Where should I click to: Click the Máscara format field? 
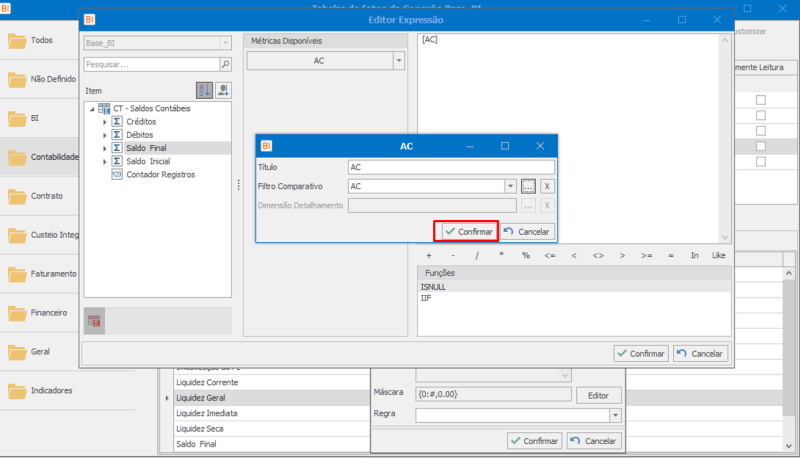tap(493, 394)
